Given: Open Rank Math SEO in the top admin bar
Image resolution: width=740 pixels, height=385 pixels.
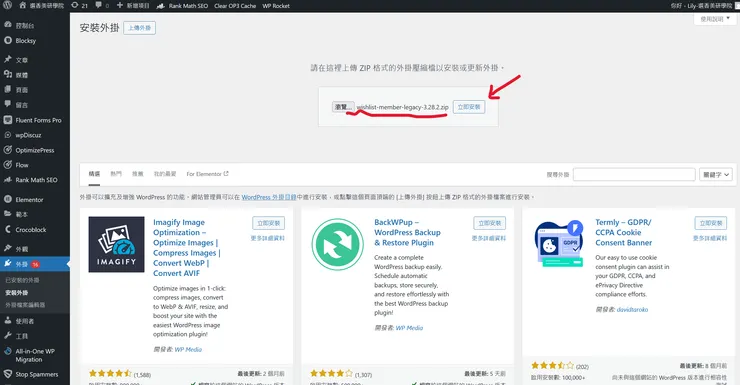Looking at the screenshot, I should coord(182,6).
